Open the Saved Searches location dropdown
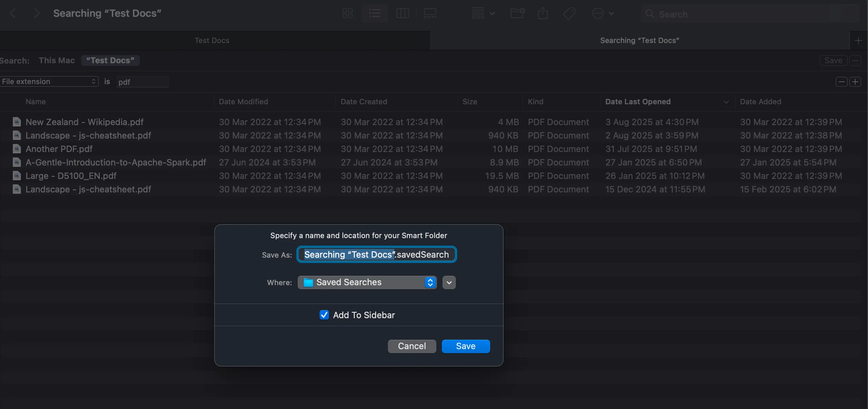The height and width of the screenshot is (409, 868). [x=367, y=282]
